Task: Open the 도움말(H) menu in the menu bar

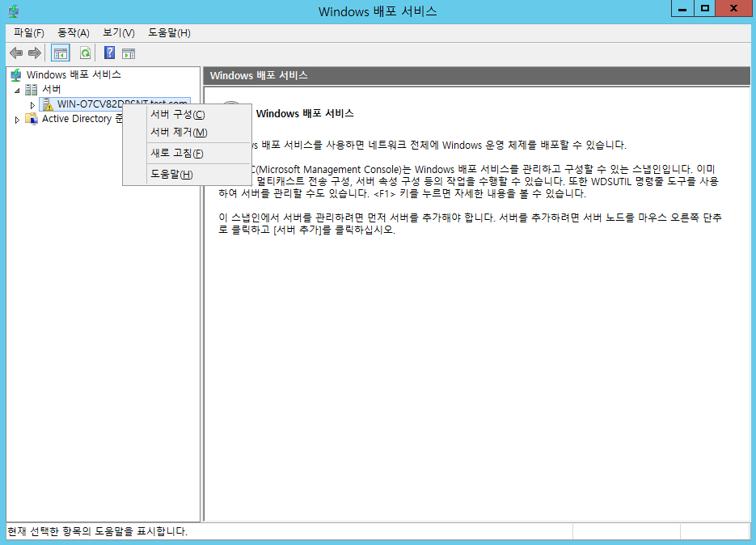Action: pyautogui.click(x=169, y=32)
